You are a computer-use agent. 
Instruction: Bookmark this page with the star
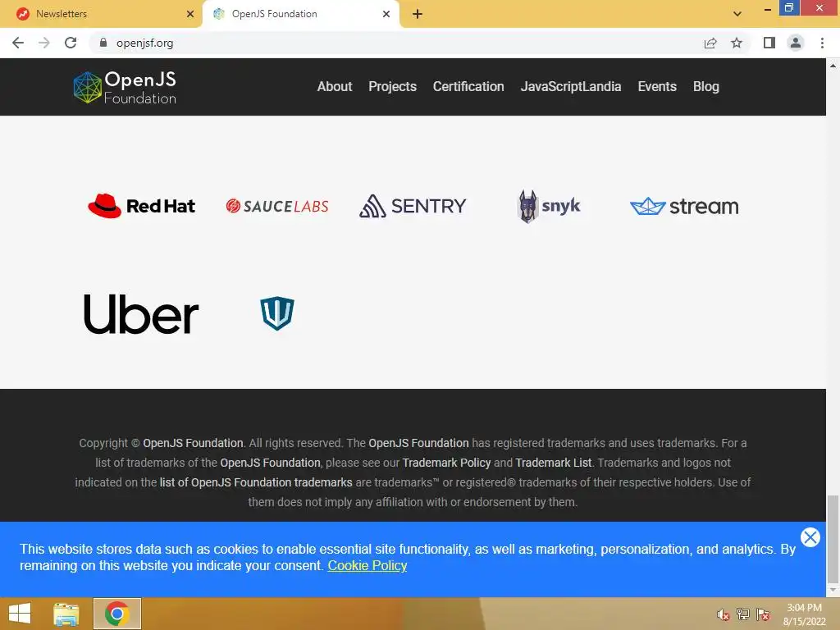tap(737, 43)
